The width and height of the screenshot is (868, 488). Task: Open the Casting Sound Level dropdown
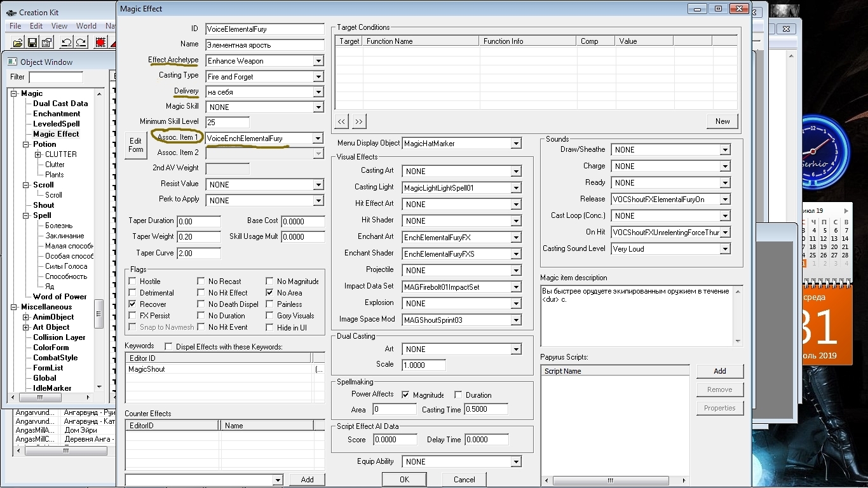tap(725, 249)
